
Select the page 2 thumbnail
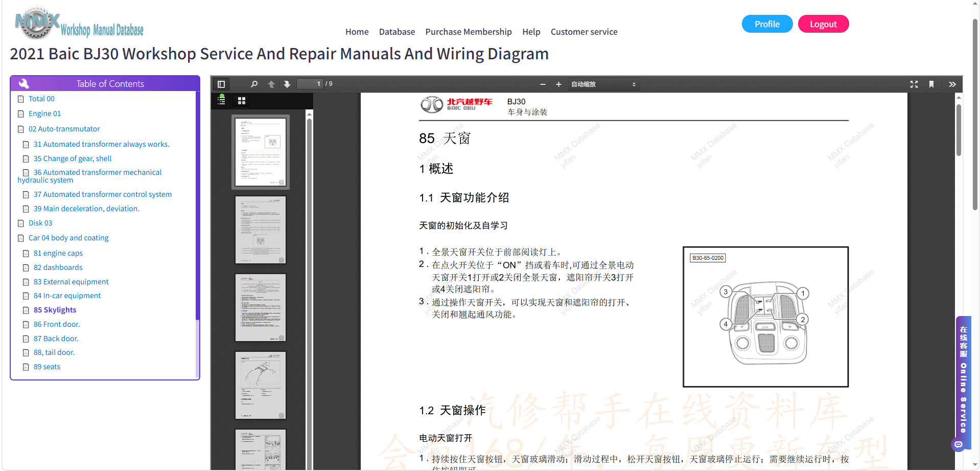(x=261, y=230)
